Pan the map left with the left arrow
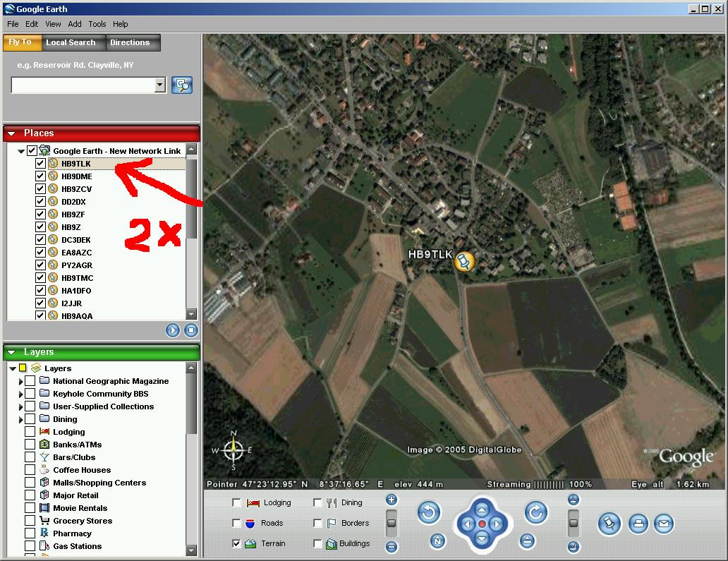The width and height of the screenshot is (728, 561). (x=467, y=524)
